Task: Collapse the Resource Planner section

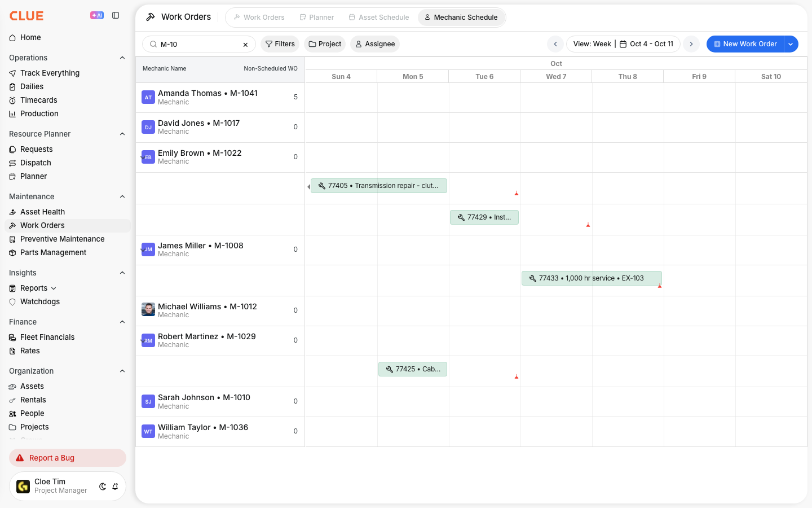Action: point(122,134)
